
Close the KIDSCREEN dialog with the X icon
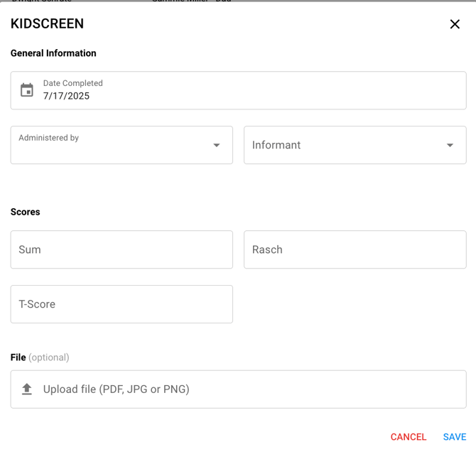click(x=455, y=24)
